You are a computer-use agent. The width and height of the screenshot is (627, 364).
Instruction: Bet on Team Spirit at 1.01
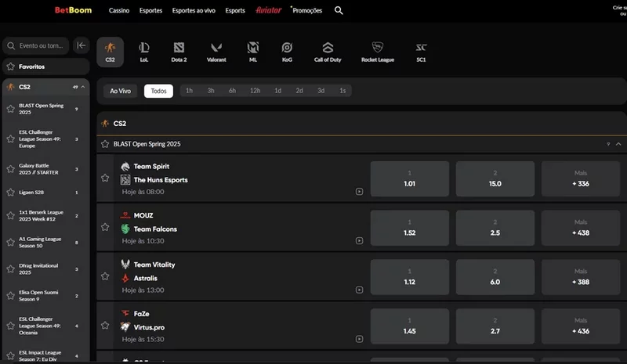[x=409, y=178]
